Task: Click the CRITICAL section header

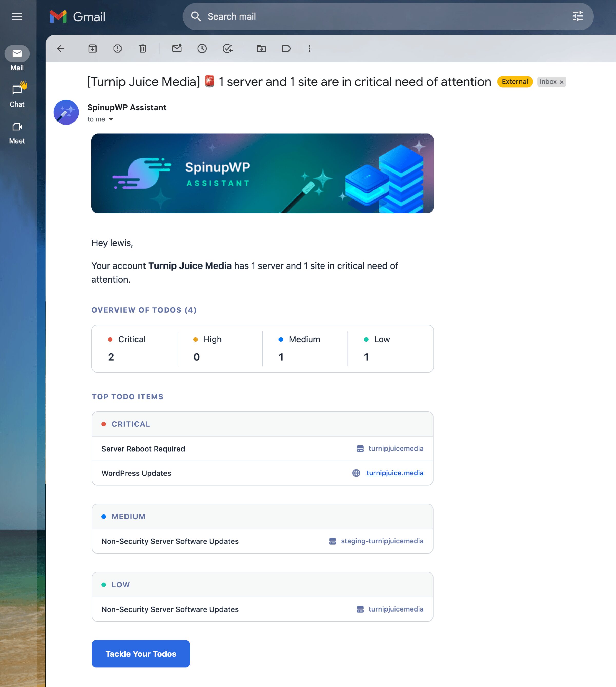Action: (262, 424)
